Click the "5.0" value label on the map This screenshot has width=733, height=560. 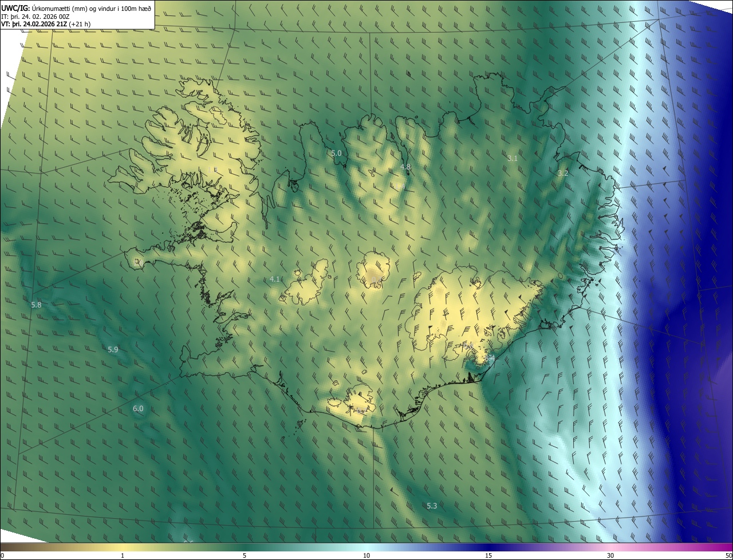336,153
